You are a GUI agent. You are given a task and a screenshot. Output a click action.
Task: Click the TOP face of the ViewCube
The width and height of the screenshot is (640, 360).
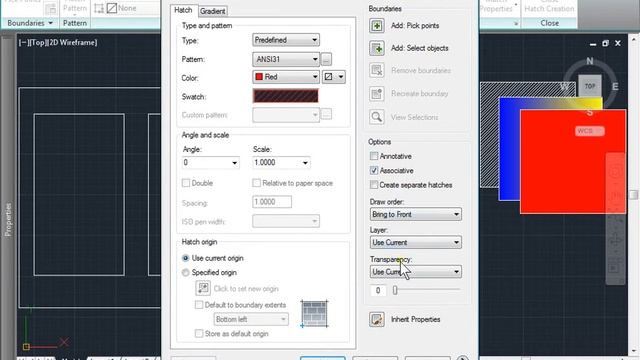pyautogui.click(x=589, y=86)
